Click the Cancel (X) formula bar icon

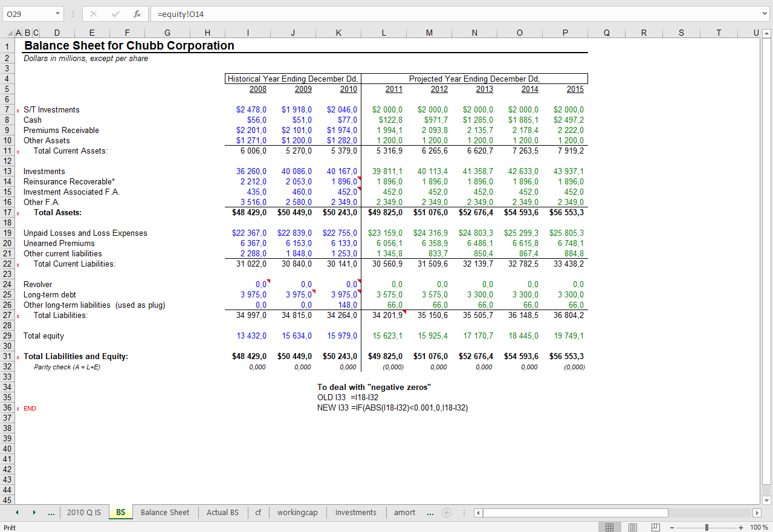93,14
